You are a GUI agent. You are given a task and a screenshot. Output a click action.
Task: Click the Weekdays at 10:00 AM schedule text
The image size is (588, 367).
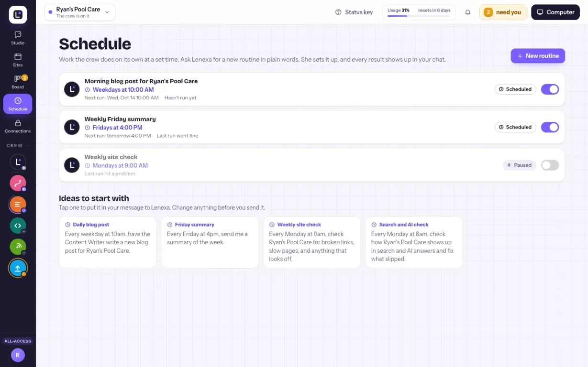click(x=123, y=90)
